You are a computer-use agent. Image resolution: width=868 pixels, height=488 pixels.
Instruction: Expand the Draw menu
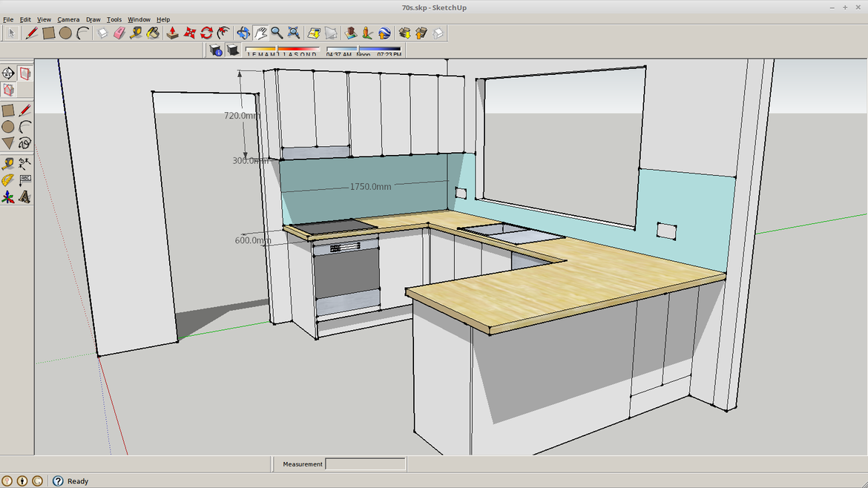pyautogui.click(x=93, y=19)
